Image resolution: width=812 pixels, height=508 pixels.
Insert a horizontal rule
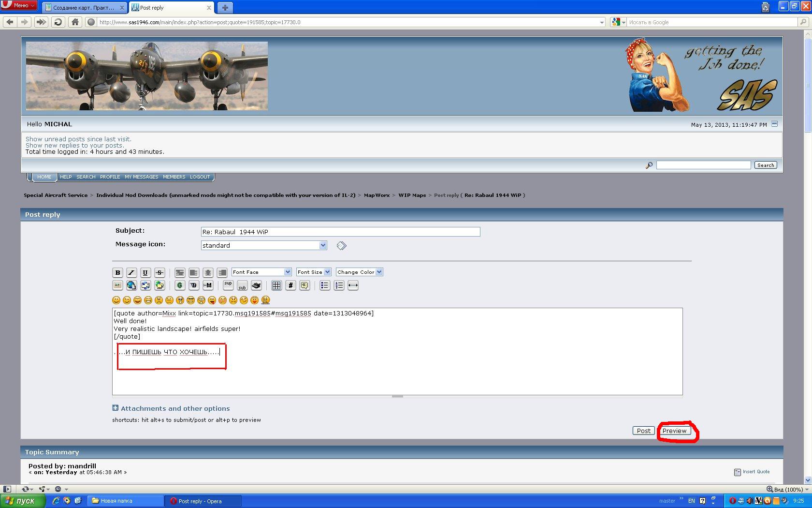point(353,285)
